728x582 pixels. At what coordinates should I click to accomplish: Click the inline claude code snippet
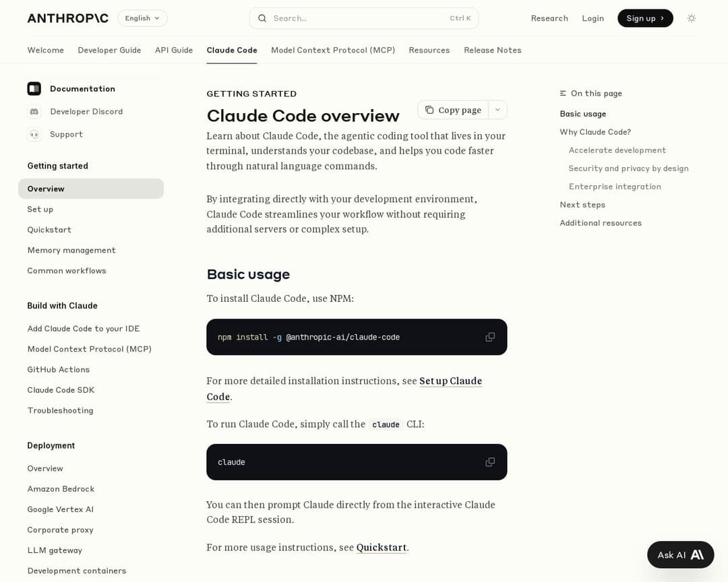click(386, 424)
